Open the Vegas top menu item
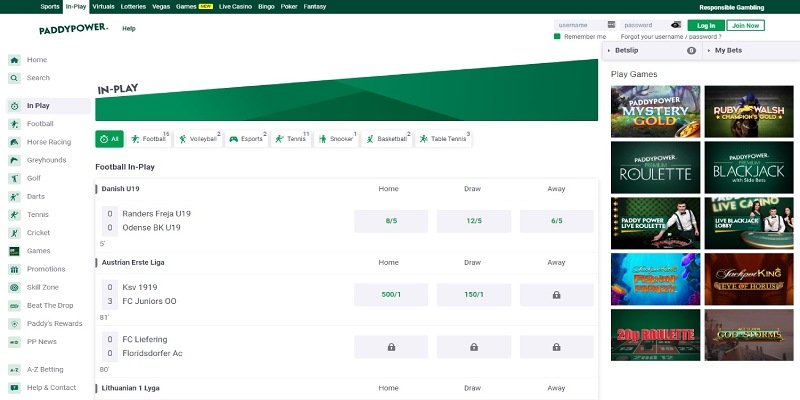Viewport: 800px width, 400px height. pos(161,7)
